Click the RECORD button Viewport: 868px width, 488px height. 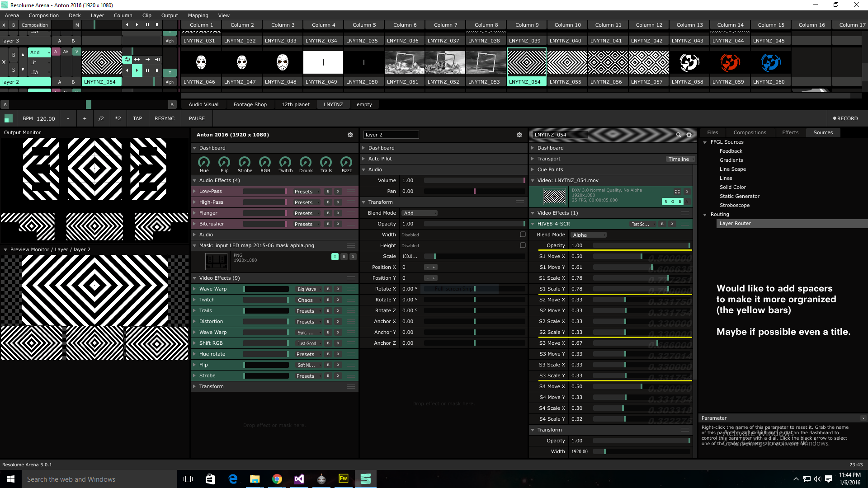(845, 118)
